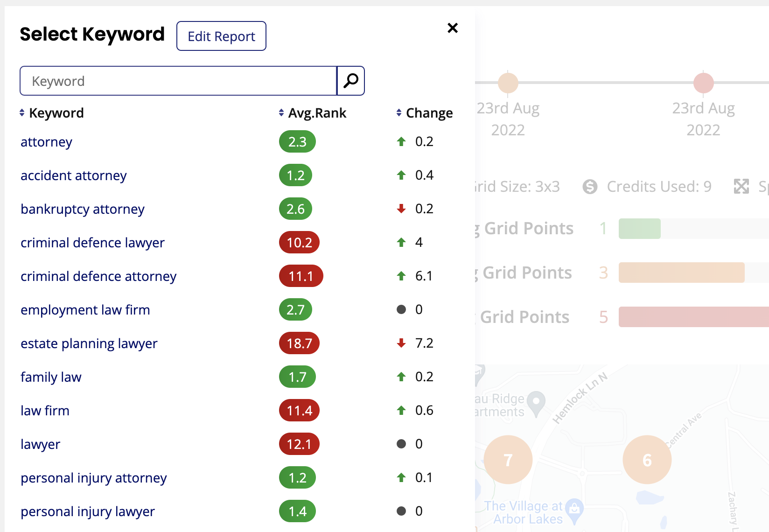Toggle sorting on the Avg.Rank column
Image resolution: width=769 pixels, height=532 pixels.
281,112
